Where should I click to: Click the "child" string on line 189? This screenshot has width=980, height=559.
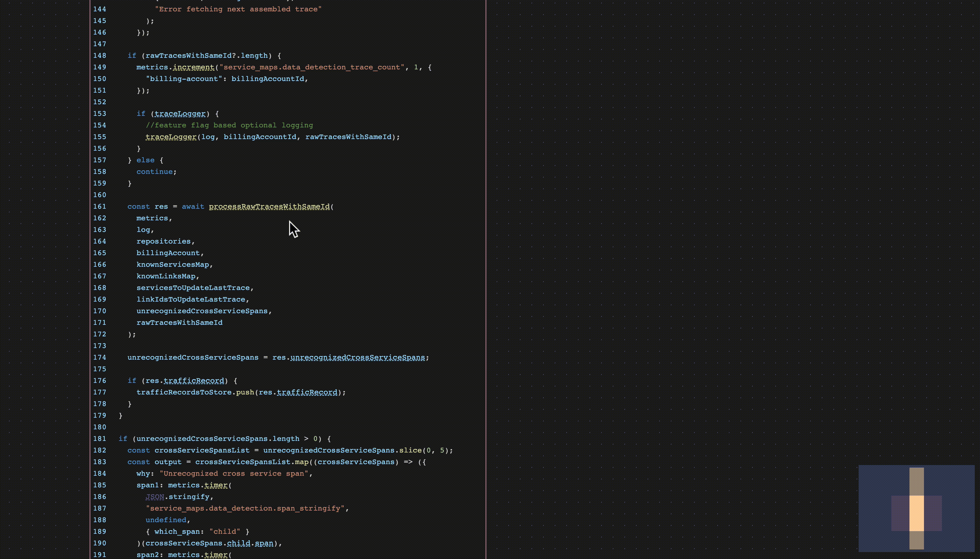225,531
